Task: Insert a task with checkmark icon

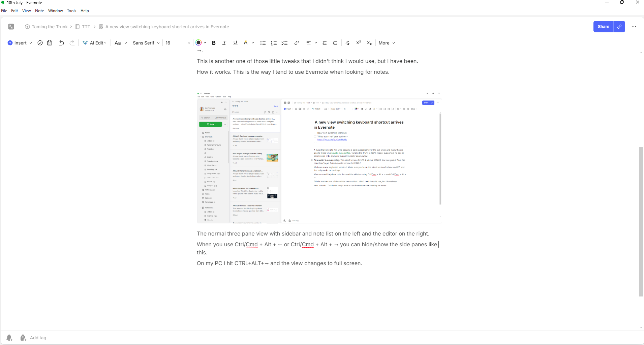Action: coord(40,43)
